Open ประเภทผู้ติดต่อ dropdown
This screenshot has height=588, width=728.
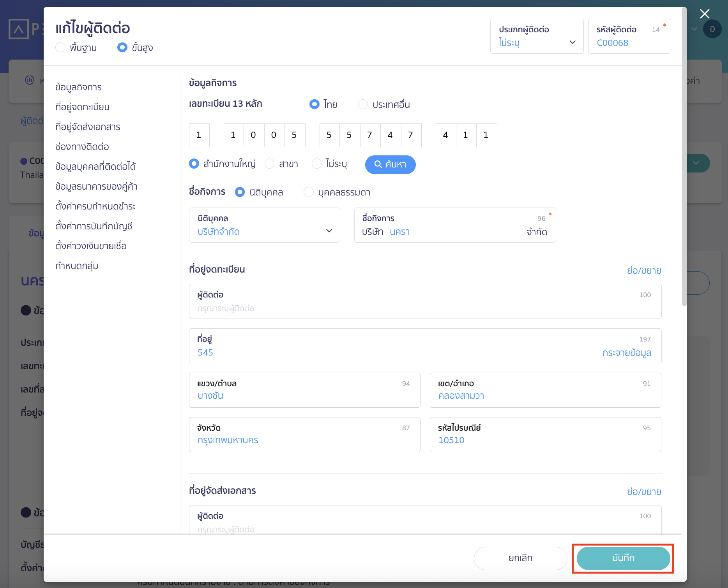536,36
